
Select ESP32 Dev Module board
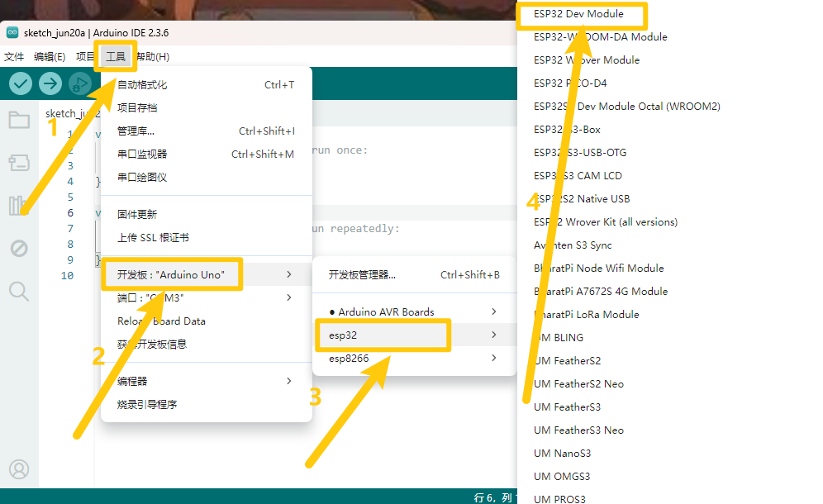pos(578,14)
